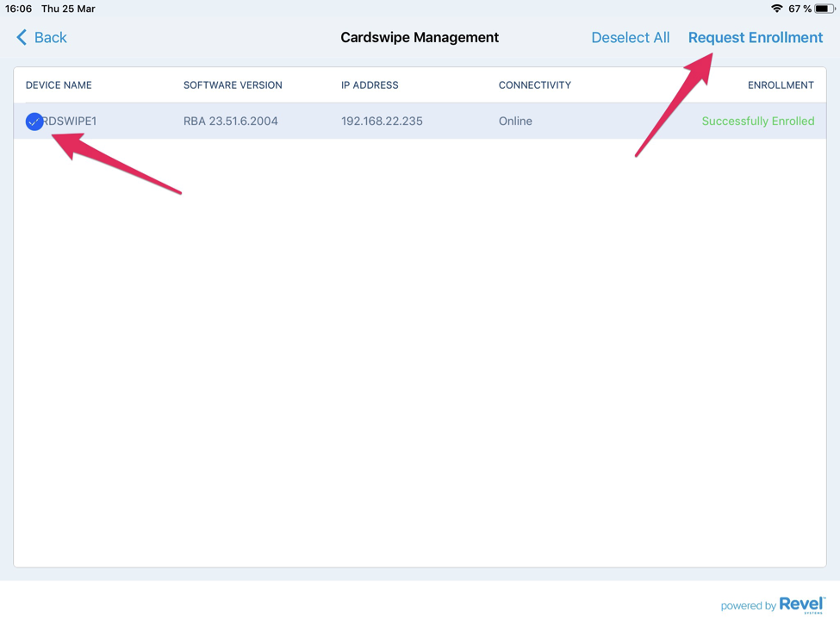Tap Deselect All to clear device selections
This screenshot has height=631, width=840.
[x=630, y=37]
